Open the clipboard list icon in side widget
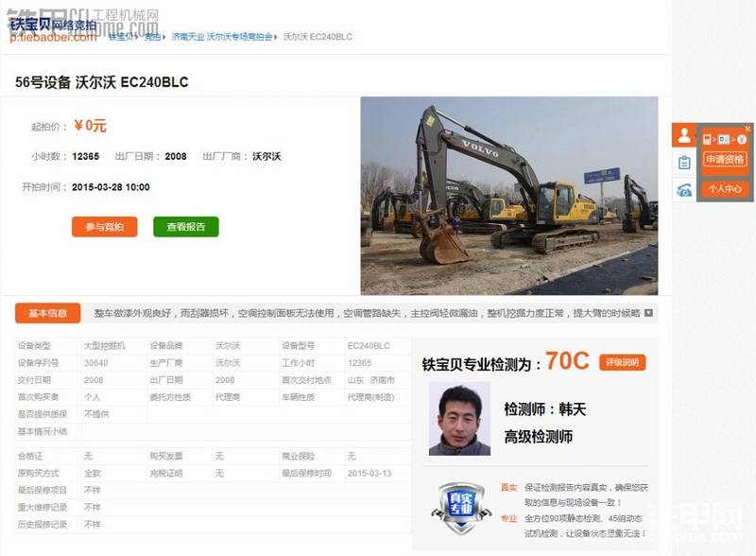 coord(684,163)
